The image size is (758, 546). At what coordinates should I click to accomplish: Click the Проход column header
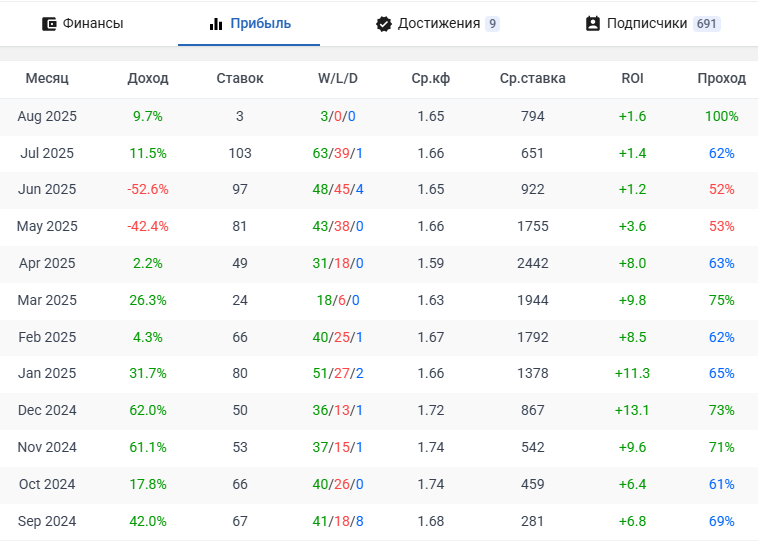[721, 78]
